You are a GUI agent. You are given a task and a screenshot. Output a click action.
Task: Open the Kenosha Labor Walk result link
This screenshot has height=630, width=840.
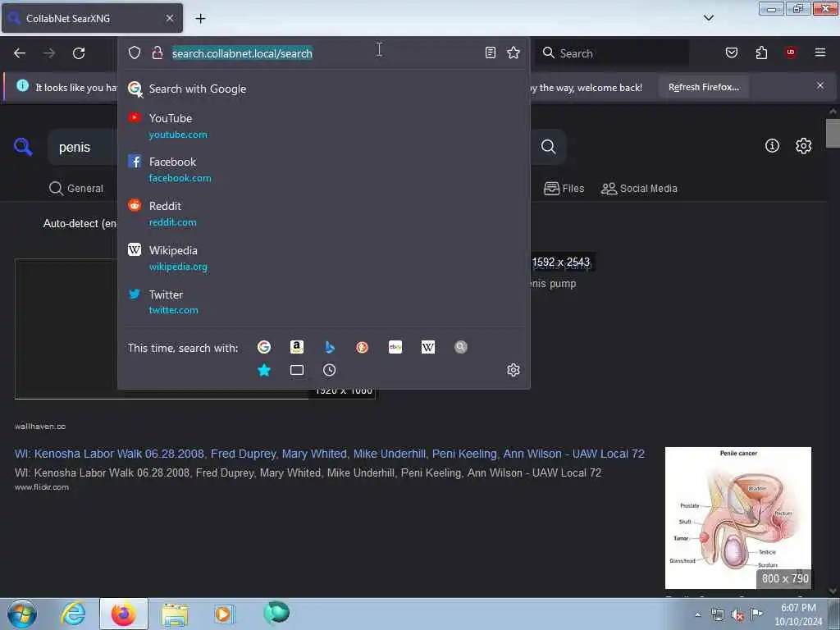(x=330, y=454)
